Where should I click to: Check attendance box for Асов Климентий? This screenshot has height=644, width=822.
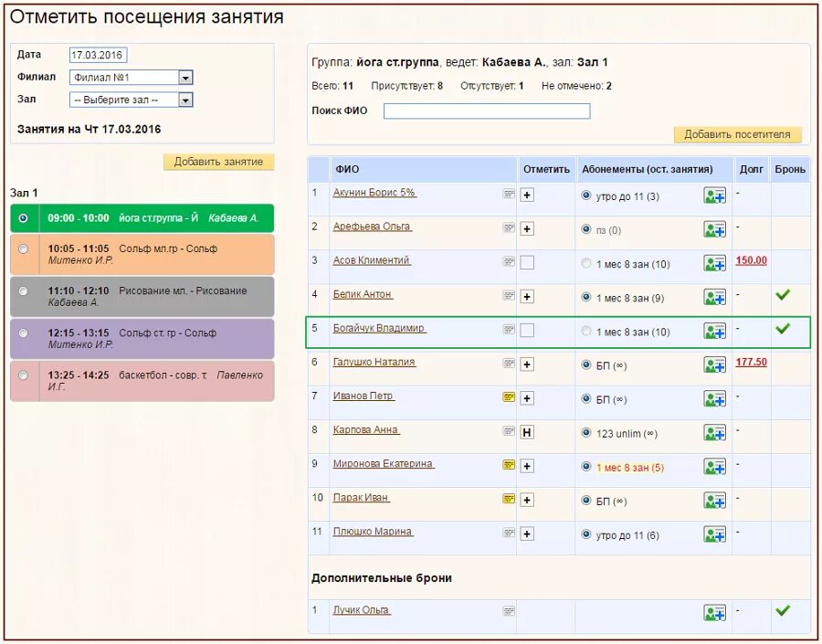pyautogui.click(x=527, y=263)
